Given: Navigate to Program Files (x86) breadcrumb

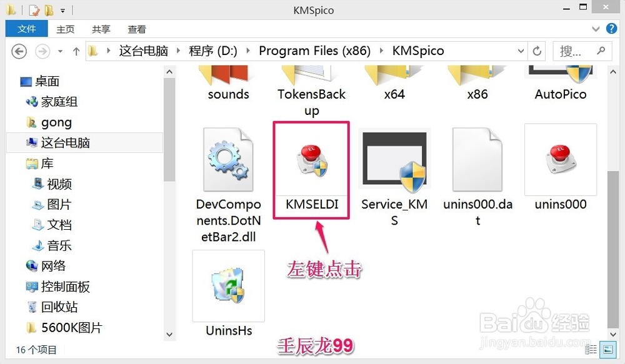Looking at the screenshot, I should tap(314, 51).
